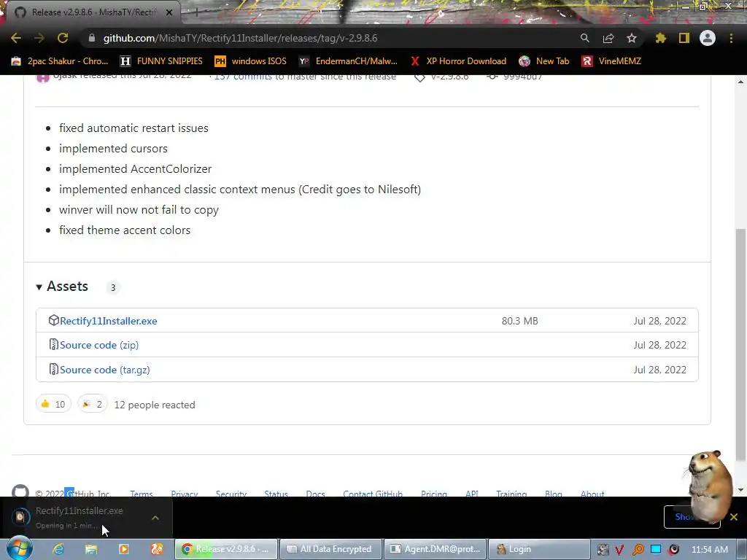Switch to All Data Encrypted window

[x=330, y=549]
